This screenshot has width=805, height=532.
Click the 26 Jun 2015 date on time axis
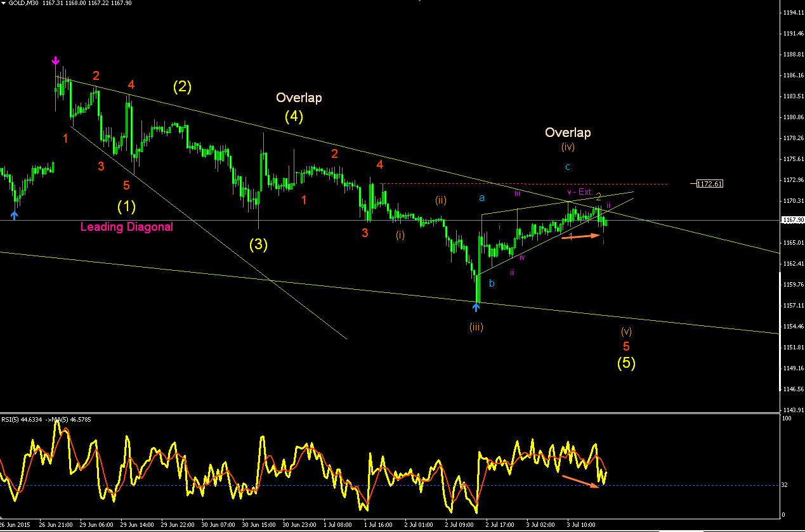pos(16,525)
